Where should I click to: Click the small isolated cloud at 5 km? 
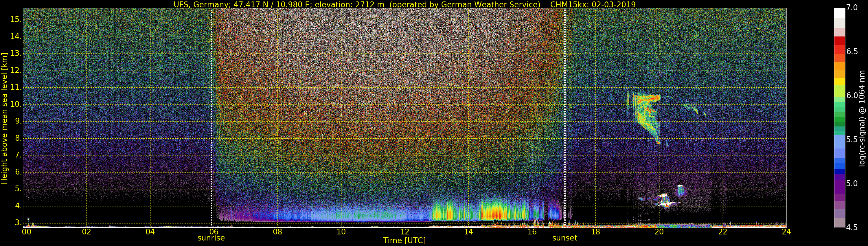[680, 190]
